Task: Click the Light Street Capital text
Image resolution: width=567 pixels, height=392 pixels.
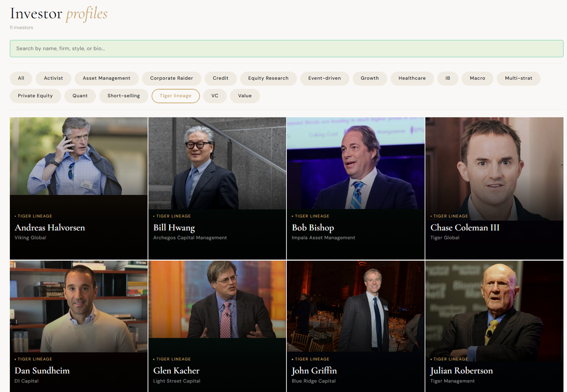Action: point(177,381)
